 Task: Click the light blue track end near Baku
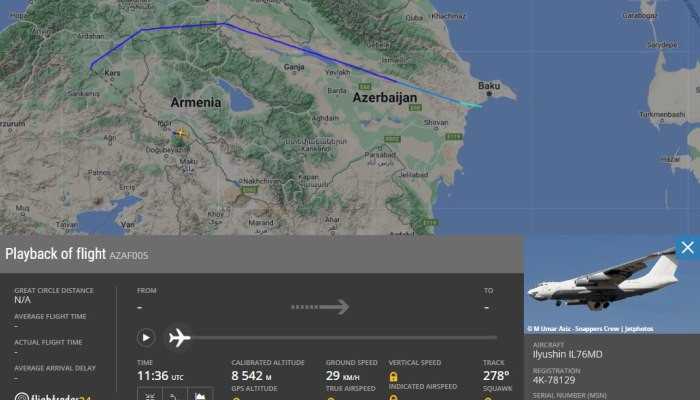[x=471, y=105]
